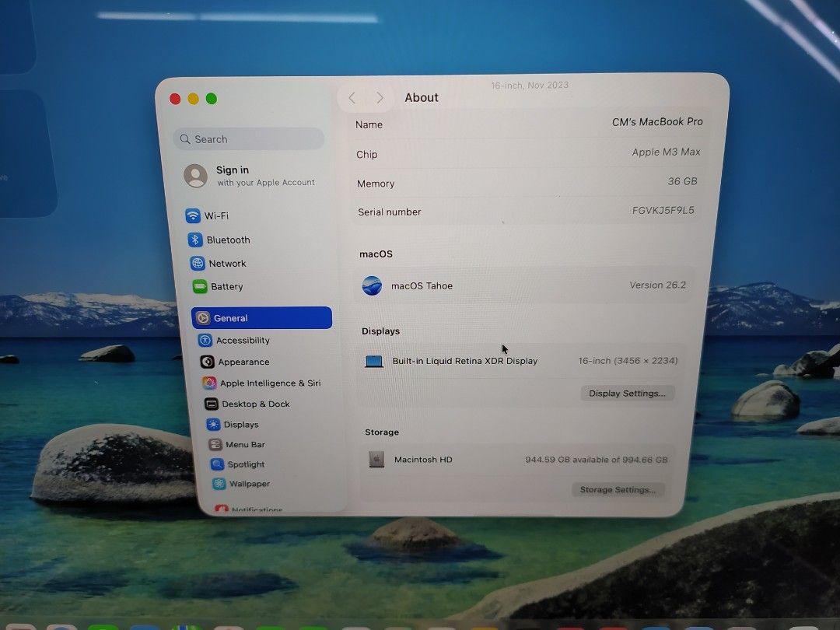840x630 pixels.
Task: Open Storage Settings button
Action: pos(618,490)
